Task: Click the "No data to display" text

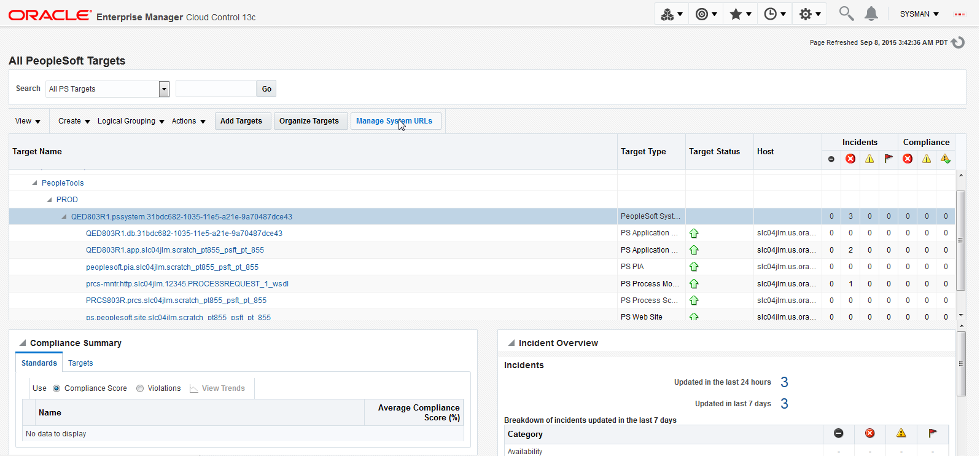Action: (56, 434)
